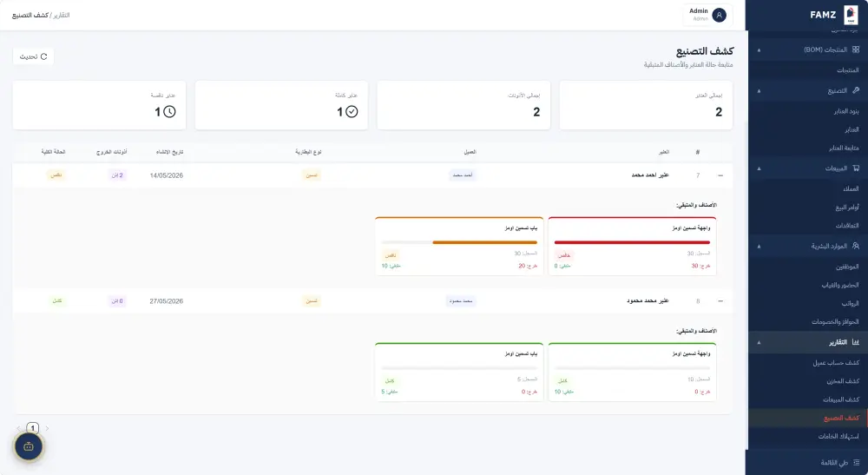Open المنتجات in the sidebar

coord(847,70)
